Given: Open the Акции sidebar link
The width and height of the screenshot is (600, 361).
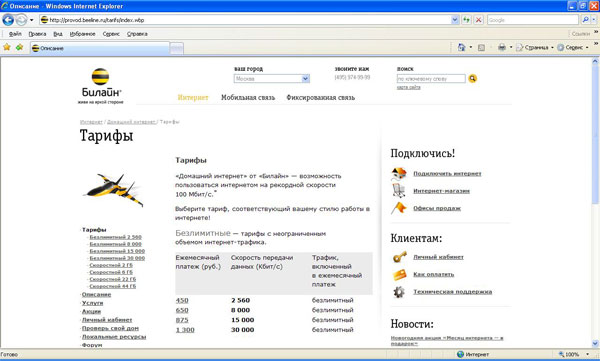Looking at the screenshot, I should [91, 311].
